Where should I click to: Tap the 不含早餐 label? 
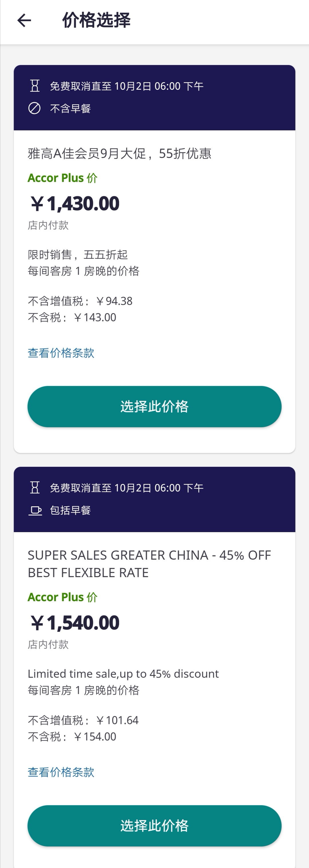coord(70,109)
